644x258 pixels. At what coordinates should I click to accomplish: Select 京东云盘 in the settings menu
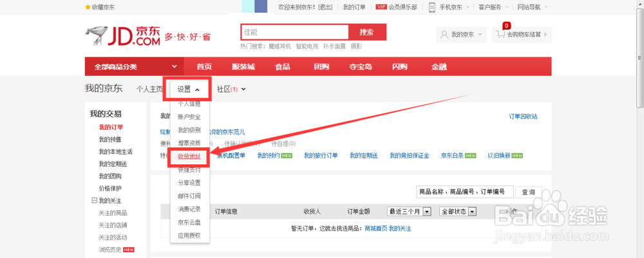(189, 223)
